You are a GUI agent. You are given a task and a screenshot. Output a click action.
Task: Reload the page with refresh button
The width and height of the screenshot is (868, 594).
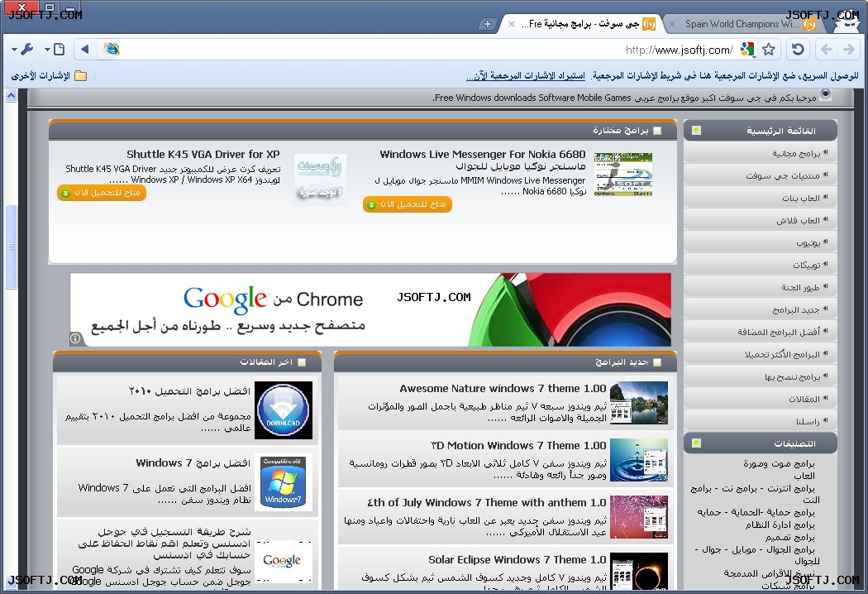798,50
